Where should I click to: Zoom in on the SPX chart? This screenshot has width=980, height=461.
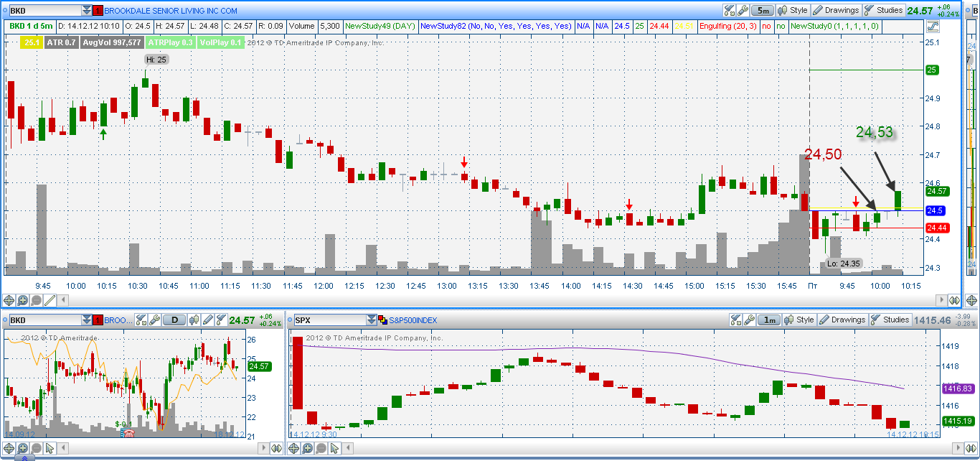(x=307, y=449)
